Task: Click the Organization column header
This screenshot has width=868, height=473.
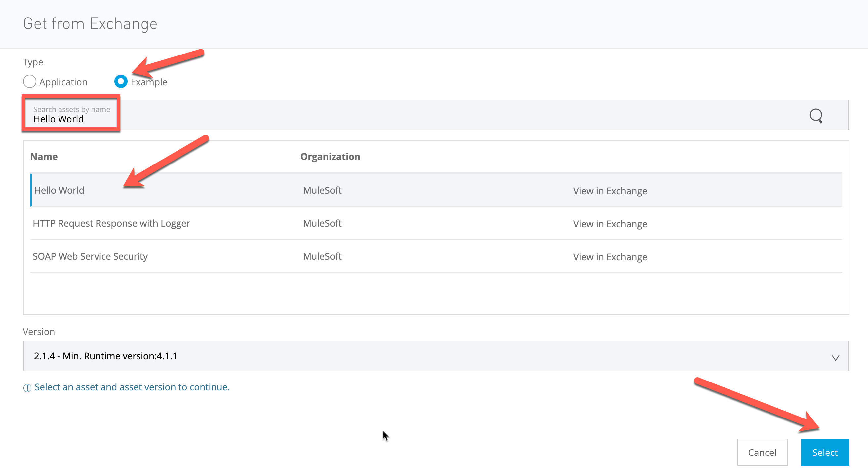Action: click(x=330, y=157)
